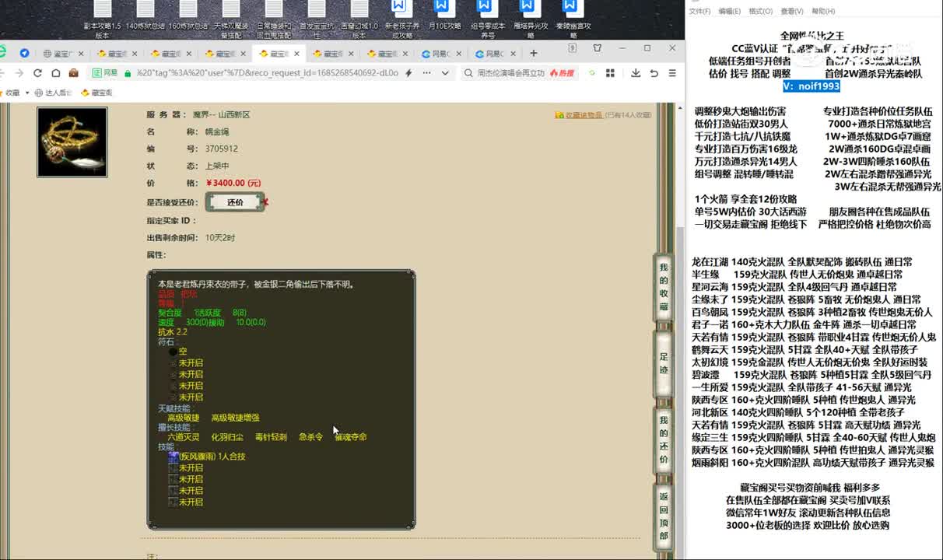This screenshot has height=560, width=943.
Task: Open the 达人后台 bookmark
Action: 53,93
